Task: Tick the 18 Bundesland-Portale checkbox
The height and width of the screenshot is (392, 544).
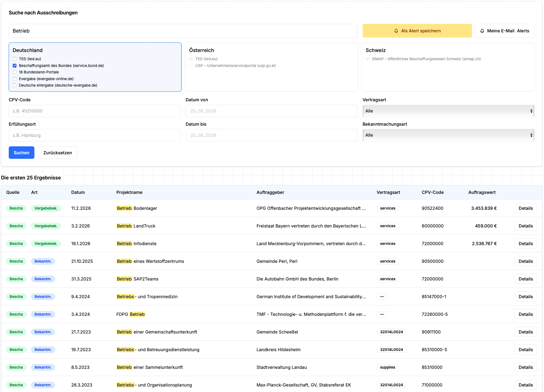Action: [x=15, y=72]
